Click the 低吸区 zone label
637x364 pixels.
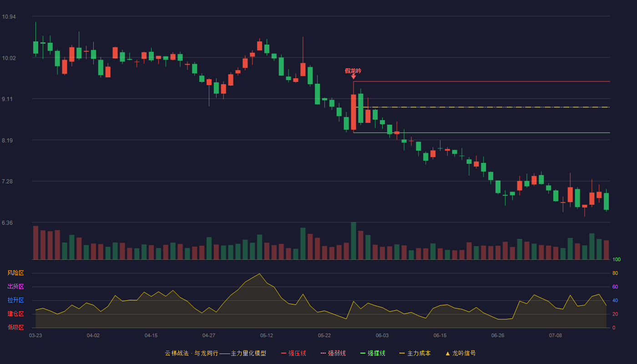(15, 327)
